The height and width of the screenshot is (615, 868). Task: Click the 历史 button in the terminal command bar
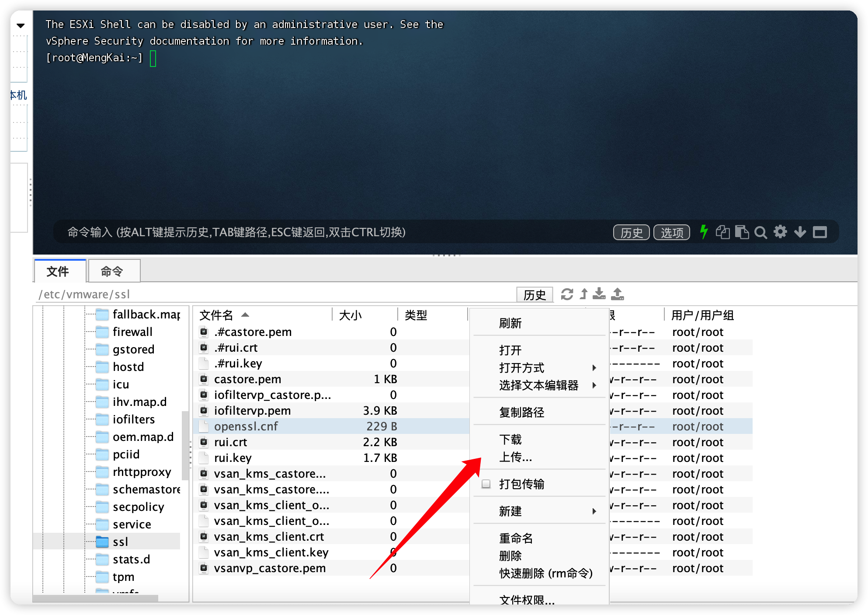pos(632,232)
